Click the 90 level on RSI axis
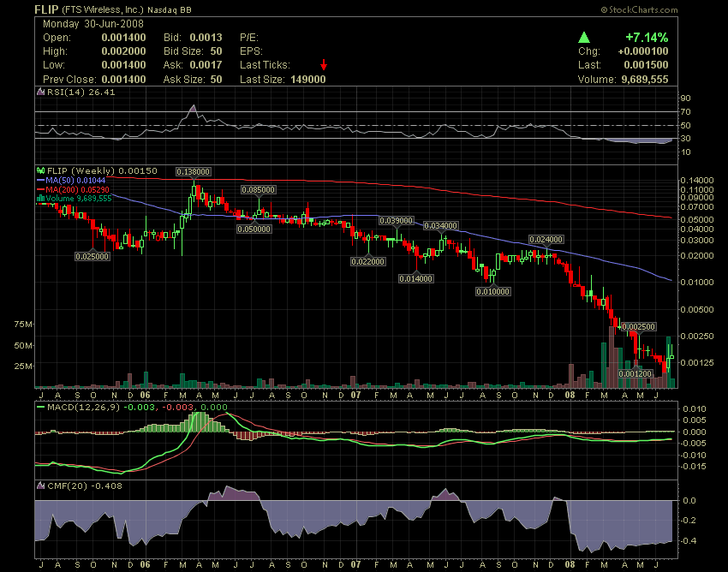The width and height of the screenshot is (728, 572). tap(686, 98)
